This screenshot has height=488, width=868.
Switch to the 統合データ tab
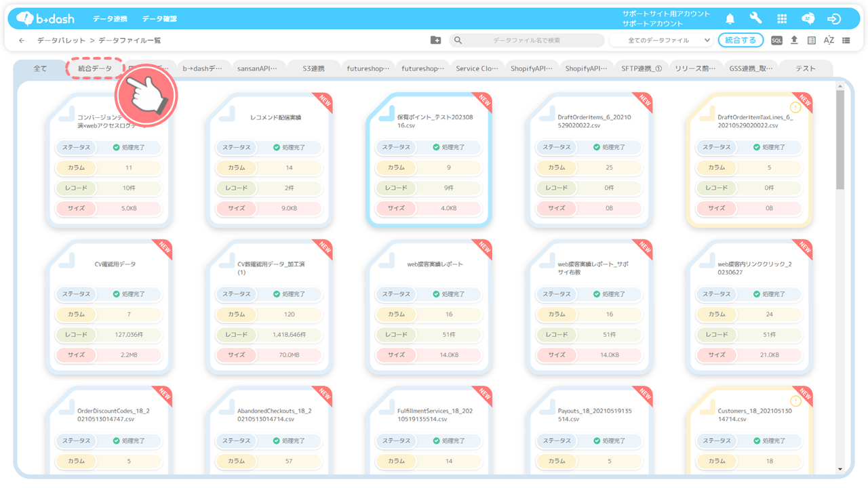[95, 68]
